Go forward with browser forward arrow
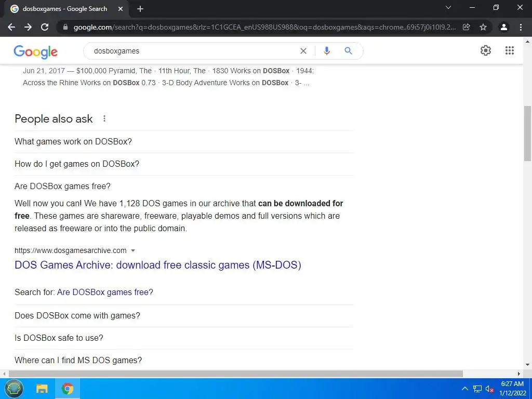Screen dimensions: 532x399 coord(28,27)
